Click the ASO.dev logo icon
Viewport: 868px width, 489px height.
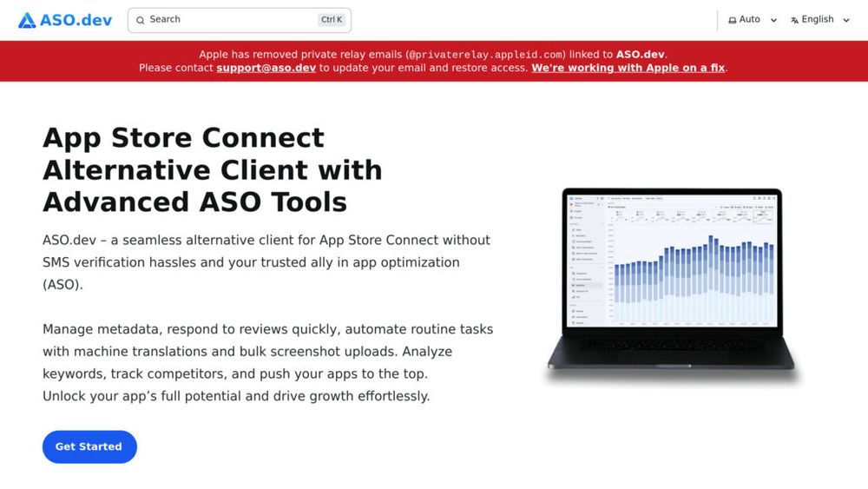(27, 21)
